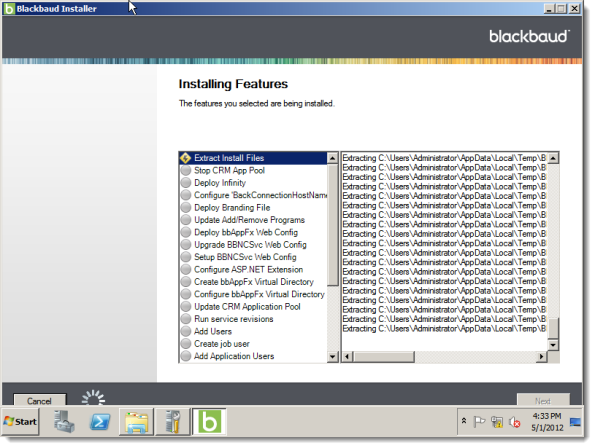595x448 pixels.
Task: Click the muted volume tray icon
Action: [x=515, y=421]
